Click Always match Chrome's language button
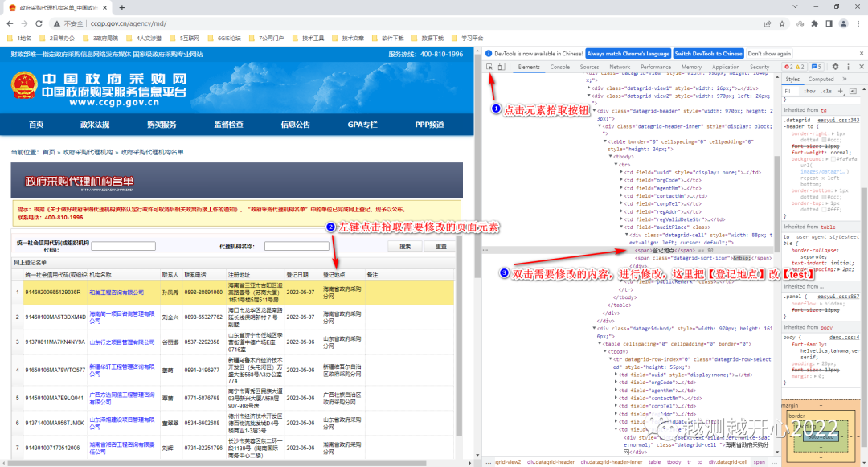 click(x=628, y=54)
